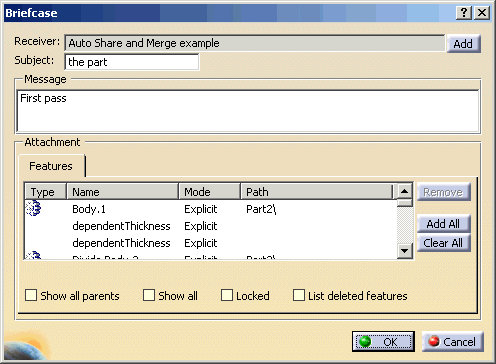Screen dimensions: 496x364
Task: Click the Add All button
Action: (x=443, y=224)
